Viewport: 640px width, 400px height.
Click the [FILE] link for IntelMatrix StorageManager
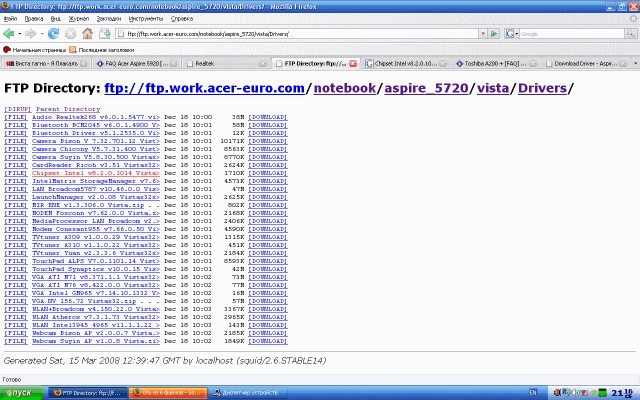click(x=16, y=181)
